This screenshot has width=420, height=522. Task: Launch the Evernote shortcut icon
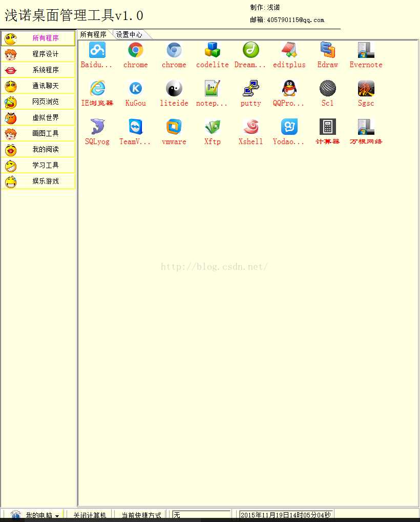(366, 50)
